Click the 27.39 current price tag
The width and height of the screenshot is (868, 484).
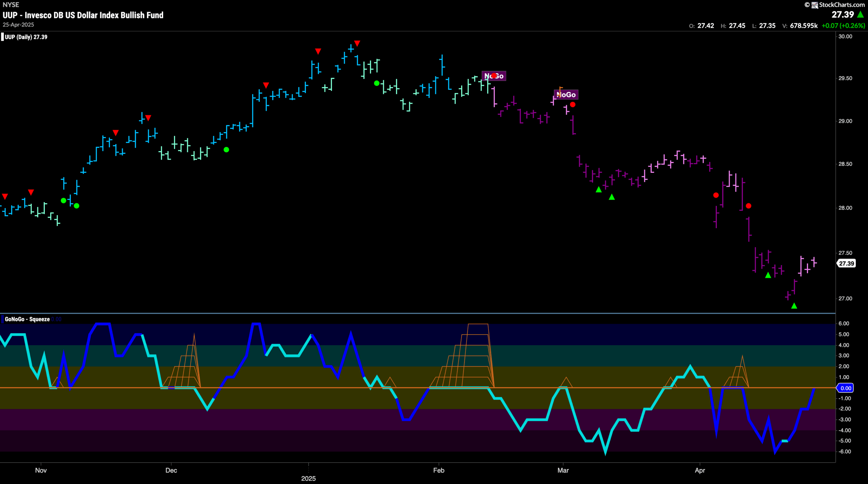(846, 263)
